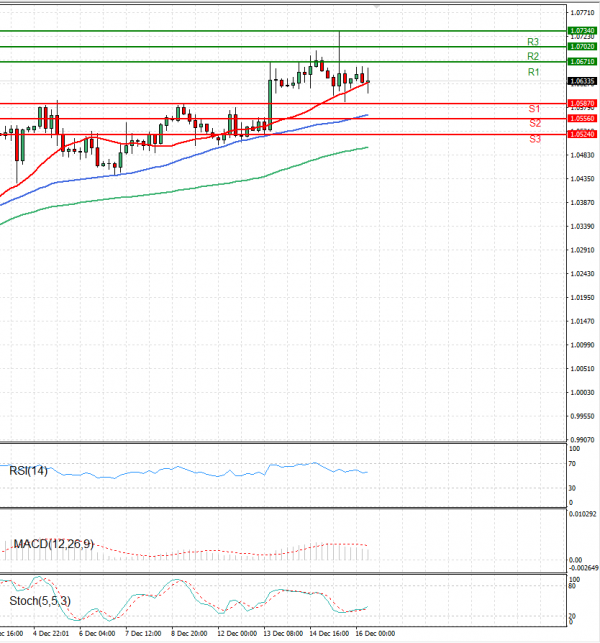
Task: Click the chart shift triangle marker
Action: pyautogui.click(x=376, y=7)
